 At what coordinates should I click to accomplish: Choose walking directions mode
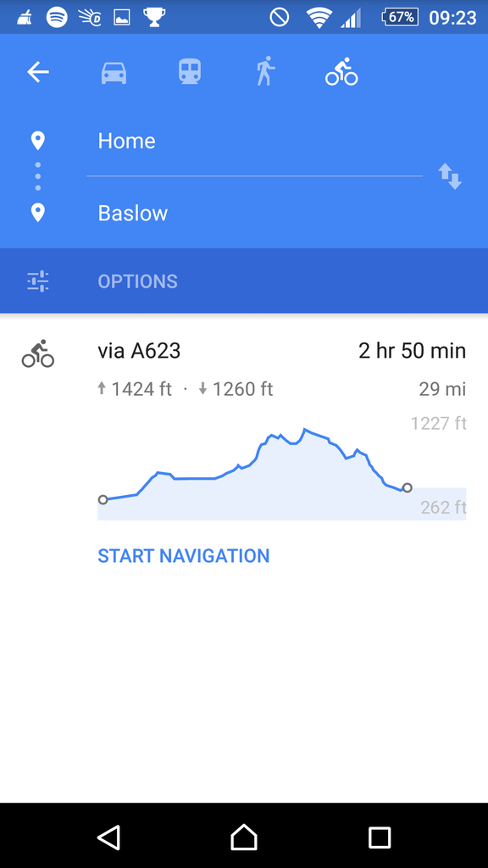[x=265, y=71]
